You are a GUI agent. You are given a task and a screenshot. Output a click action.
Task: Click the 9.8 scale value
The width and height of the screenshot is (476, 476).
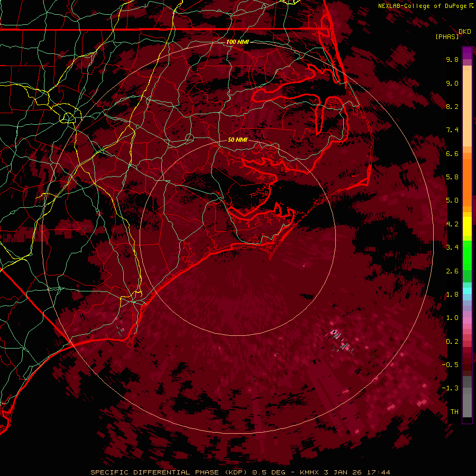coord(452,59)
